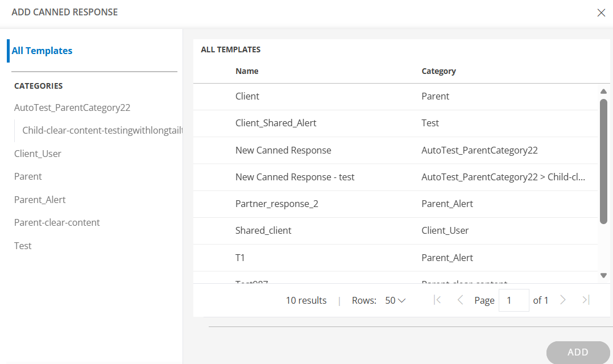
Task: Choose the Client_User category
Action: (x=38, y=154)
